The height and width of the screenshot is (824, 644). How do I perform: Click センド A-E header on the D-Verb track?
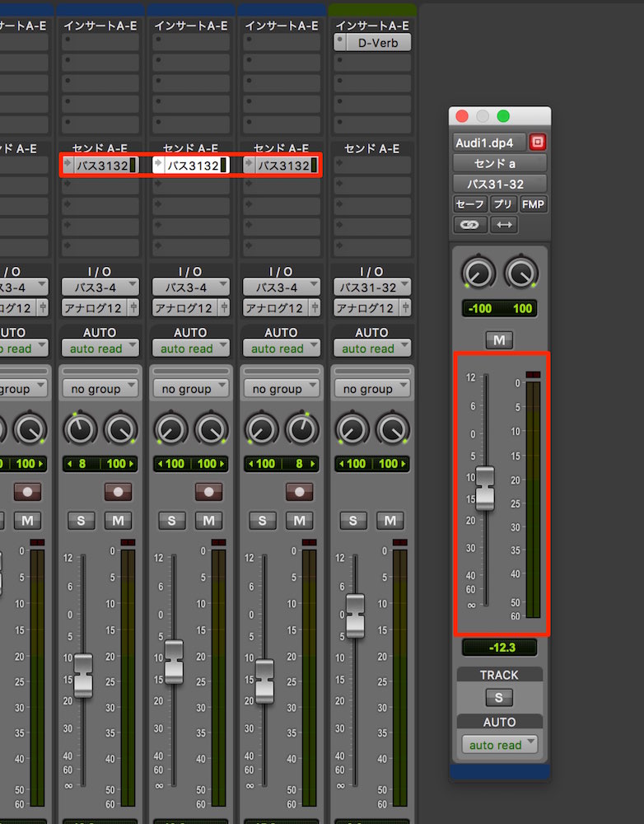[372, 148]
